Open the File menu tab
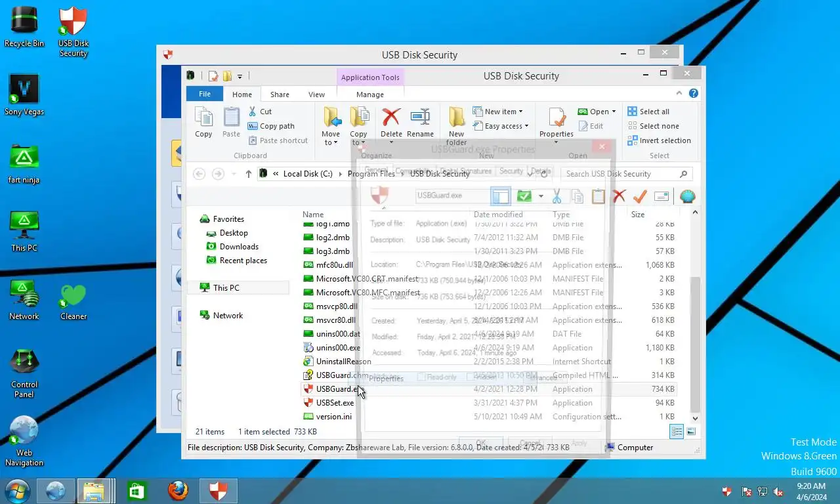The image size is (840, 504). pyautogui.click(x=205, y=94)
